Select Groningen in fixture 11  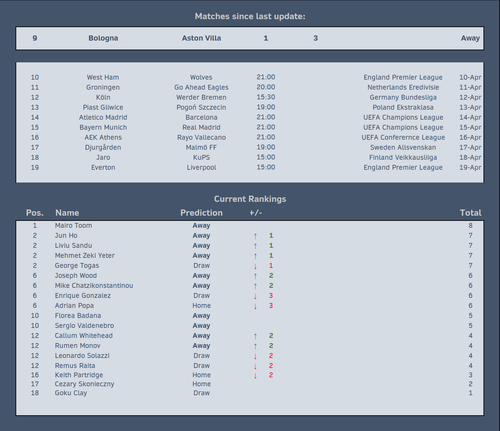point(103,87)
